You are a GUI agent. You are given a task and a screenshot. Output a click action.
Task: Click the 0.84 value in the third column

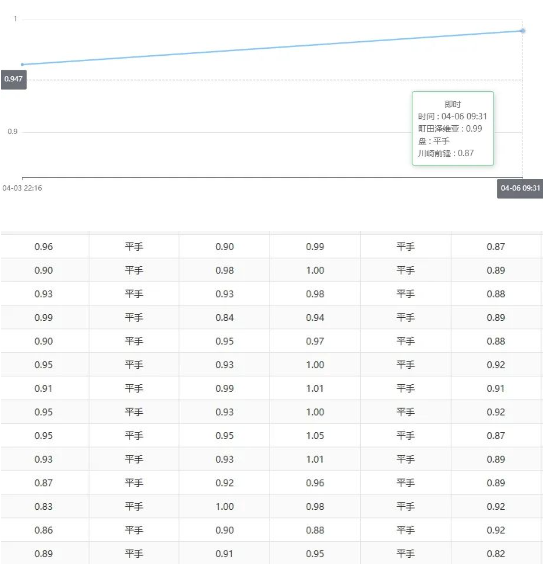tap(224, 318)
